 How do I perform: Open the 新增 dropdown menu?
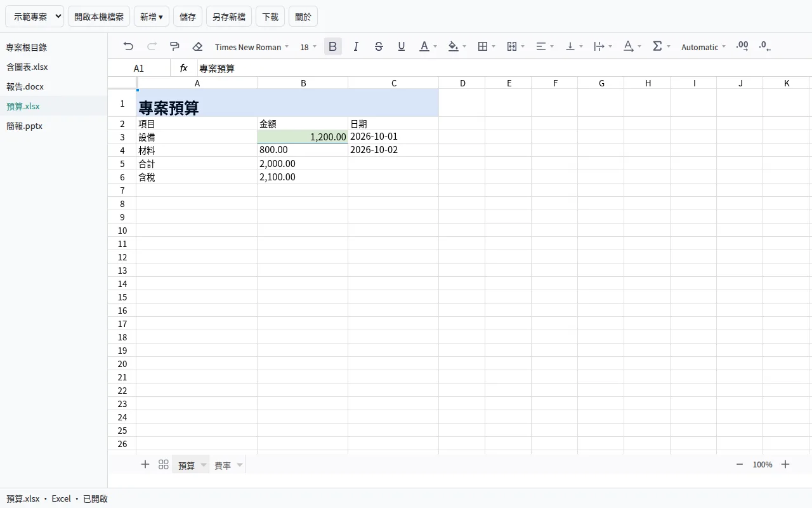152,17
